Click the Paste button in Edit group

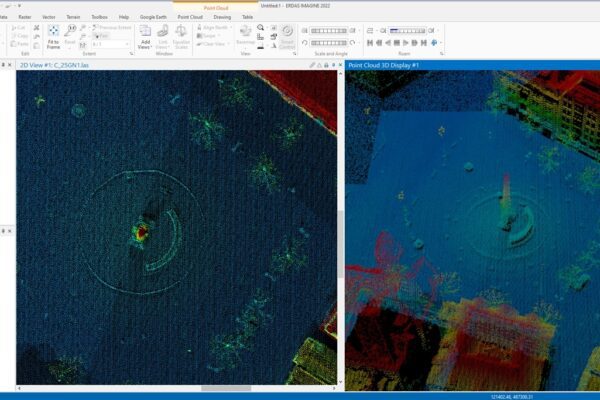pos(20,45)
